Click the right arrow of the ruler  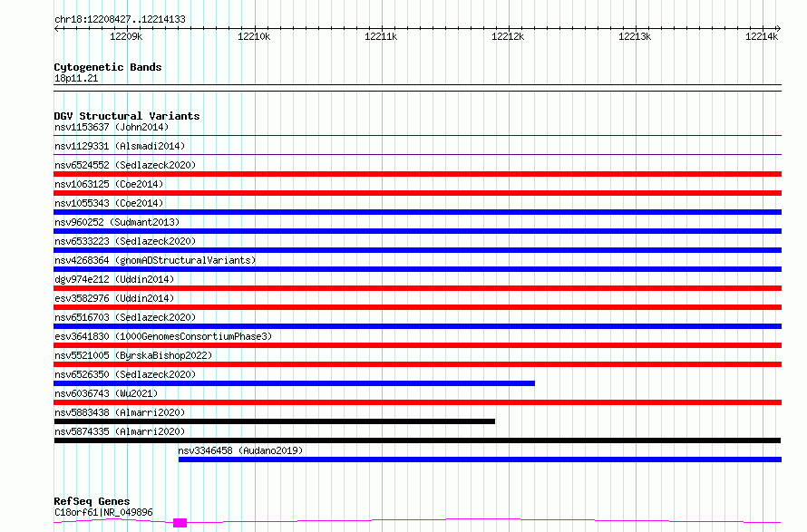(x=778, y=28)
